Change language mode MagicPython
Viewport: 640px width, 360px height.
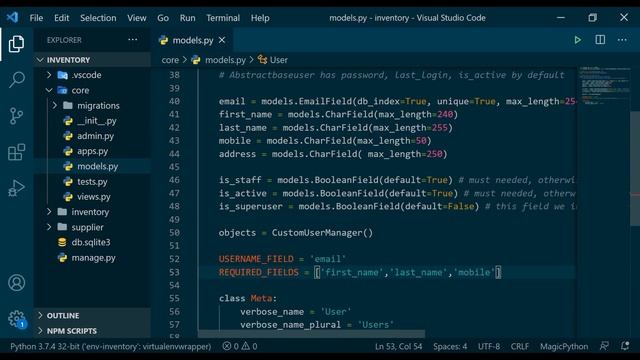click(564, 346)
